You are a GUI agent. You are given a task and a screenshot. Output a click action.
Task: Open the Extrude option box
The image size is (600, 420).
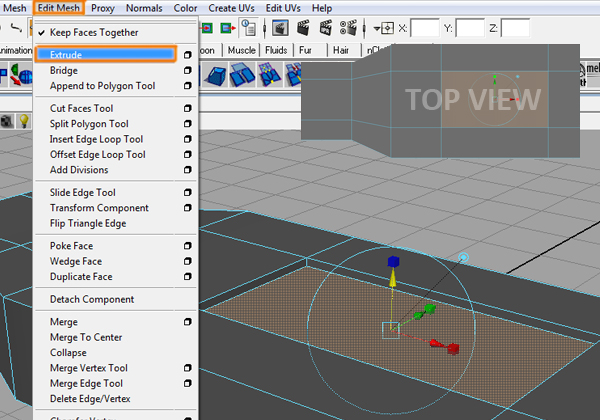187,55
